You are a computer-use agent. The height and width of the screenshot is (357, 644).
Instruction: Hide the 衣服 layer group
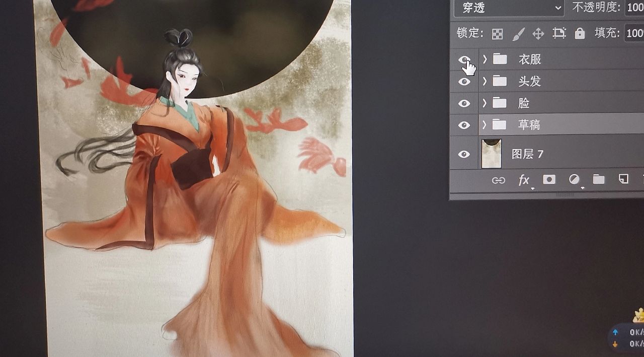point(464,59)
